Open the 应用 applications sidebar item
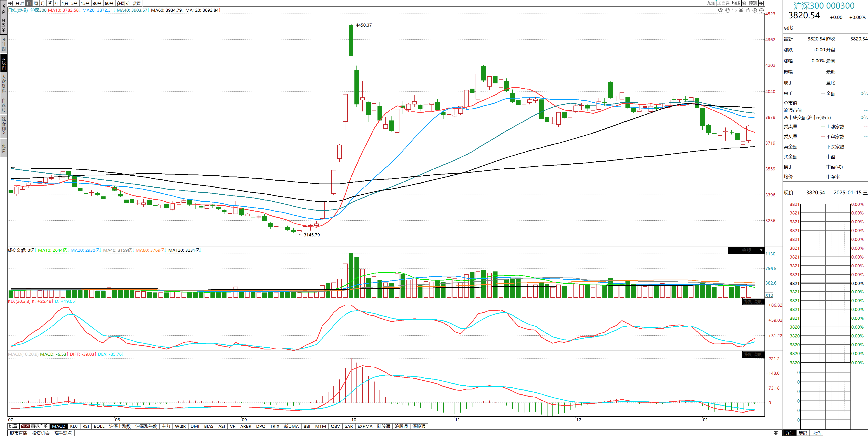Image resolution: width=868 pixels, height=436 pixels. click(x=4, y=25)
